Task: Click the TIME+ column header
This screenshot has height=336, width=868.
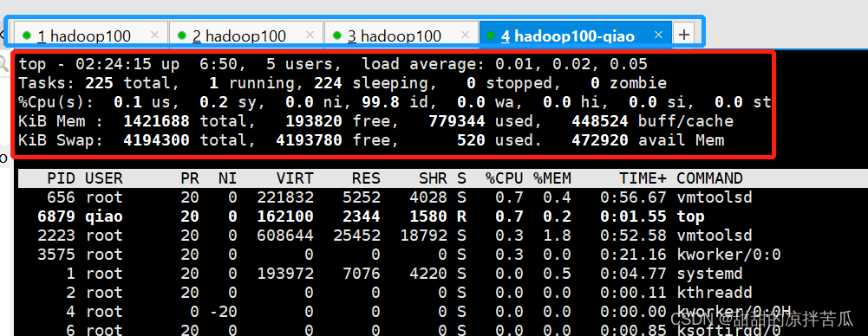Action: click(643, 178)
